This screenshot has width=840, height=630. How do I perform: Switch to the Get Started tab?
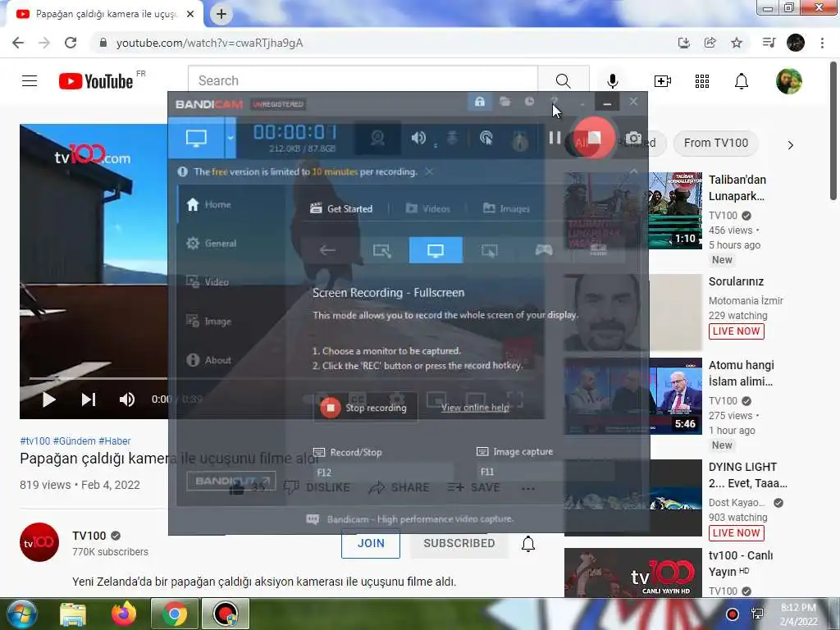[x=341, y=208]
